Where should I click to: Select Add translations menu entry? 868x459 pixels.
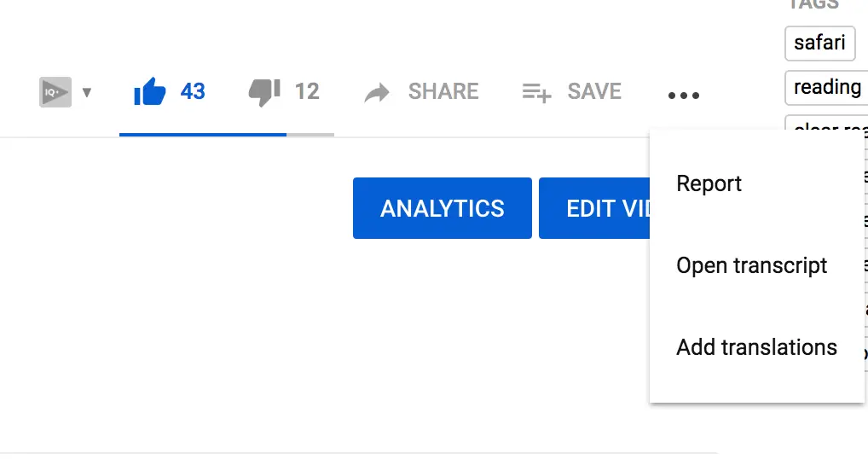click(757, 347)
